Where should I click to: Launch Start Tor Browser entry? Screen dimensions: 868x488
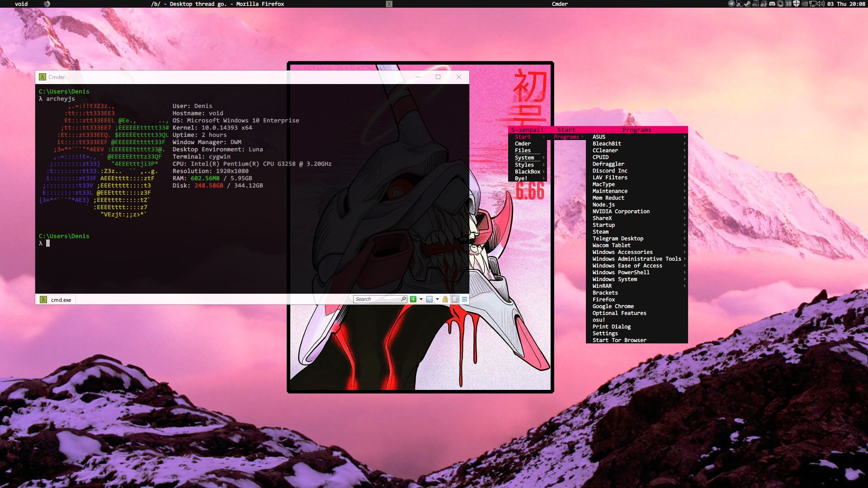(x=637, y=340)
